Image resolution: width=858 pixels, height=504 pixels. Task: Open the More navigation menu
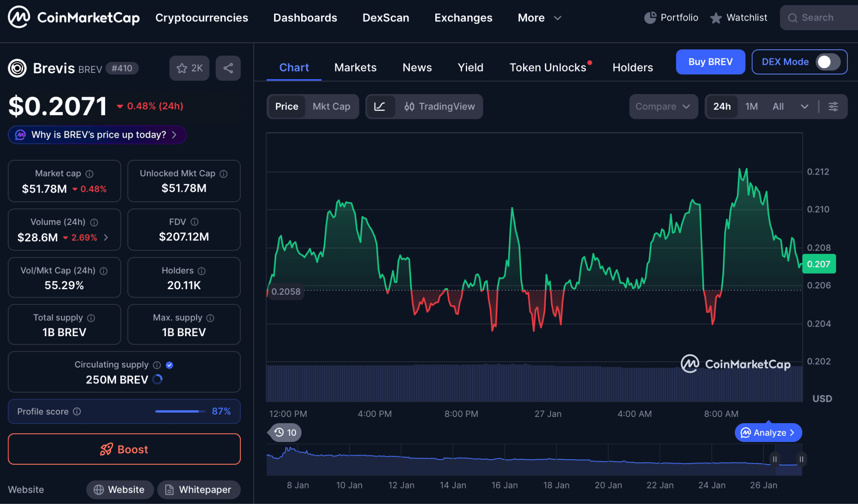(x=539, y=18)
